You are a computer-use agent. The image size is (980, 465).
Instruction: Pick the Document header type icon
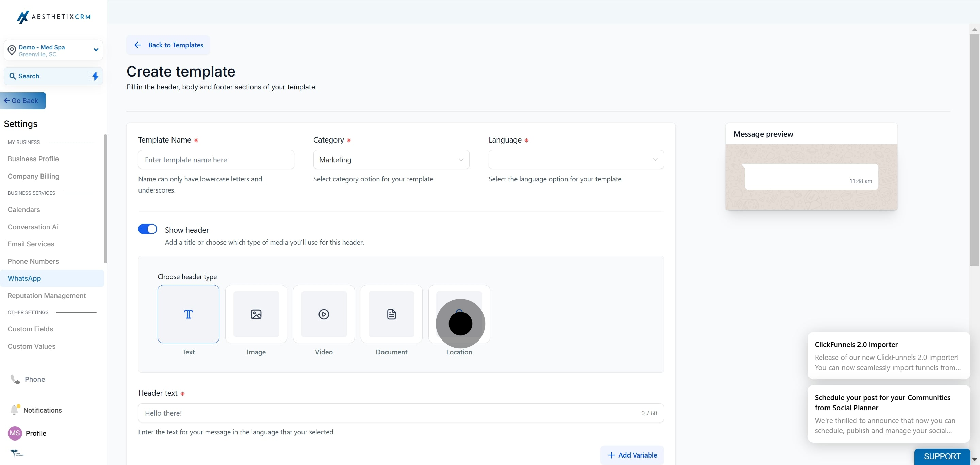click(x=391, y=314)
